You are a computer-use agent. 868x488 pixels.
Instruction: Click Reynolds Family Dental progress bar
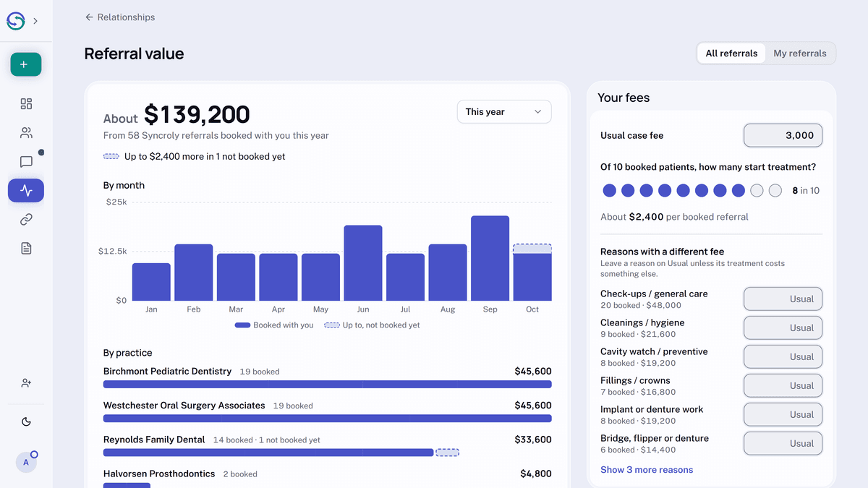(x=268, y=453)
